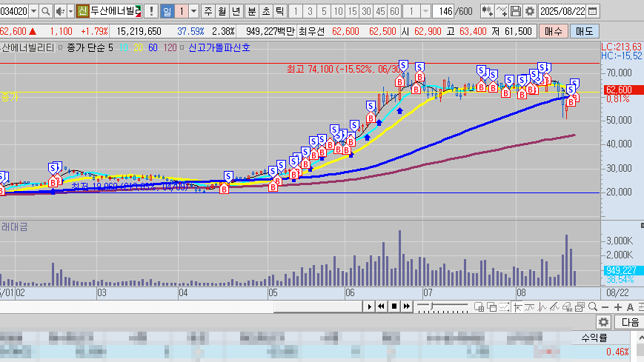Open the dropdown arrow after interval 60
The image size is (644, 362).
click(x=425, y=11)
